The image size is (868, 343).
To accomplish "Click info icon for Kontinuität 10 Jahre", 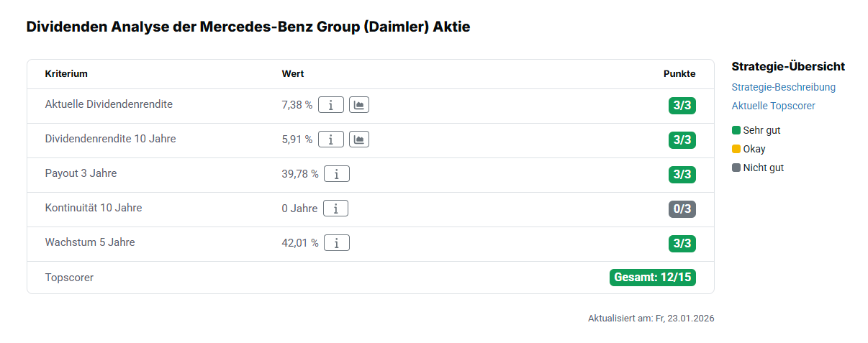I will [x=335, y=209].
